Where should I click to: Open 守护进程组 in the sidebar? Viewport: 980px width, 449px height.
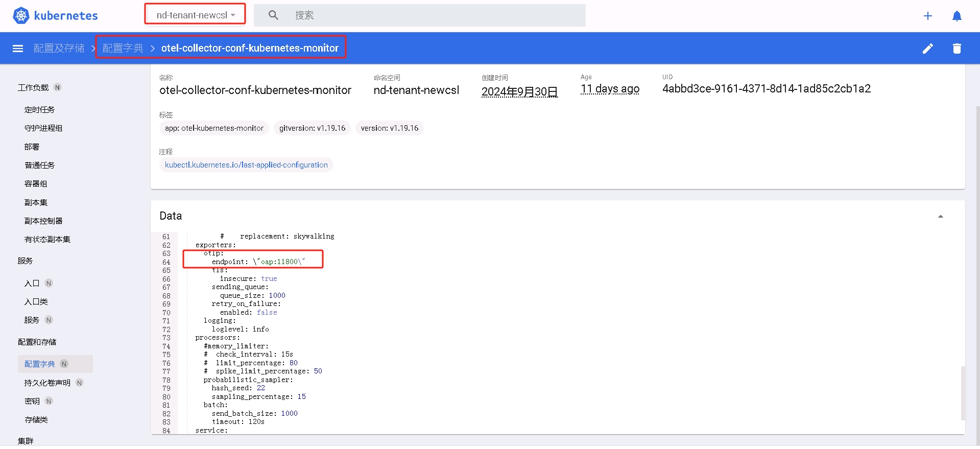click(x=43, y=128)
